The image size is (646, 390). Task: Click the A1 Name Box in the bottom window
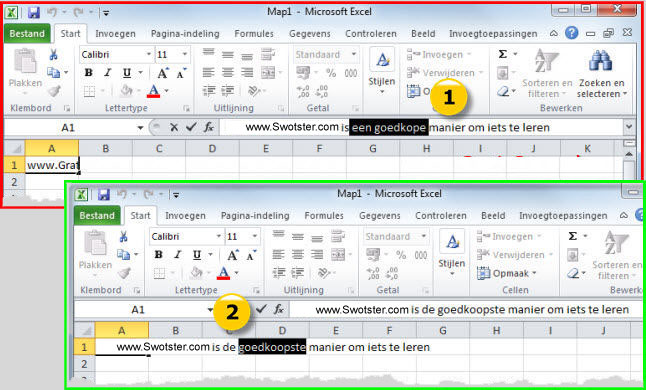click(138, 309)
